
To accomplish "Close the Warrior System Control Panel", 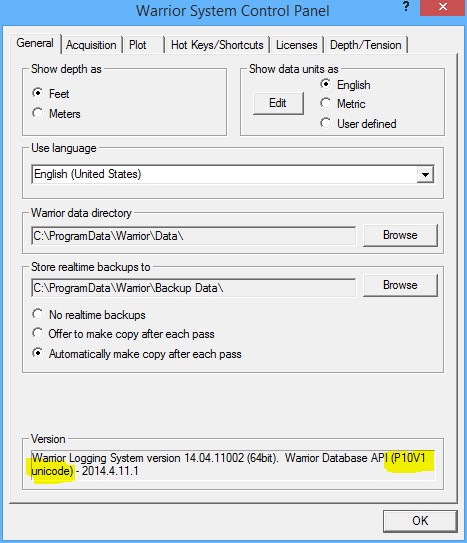I will coord(442,7).
